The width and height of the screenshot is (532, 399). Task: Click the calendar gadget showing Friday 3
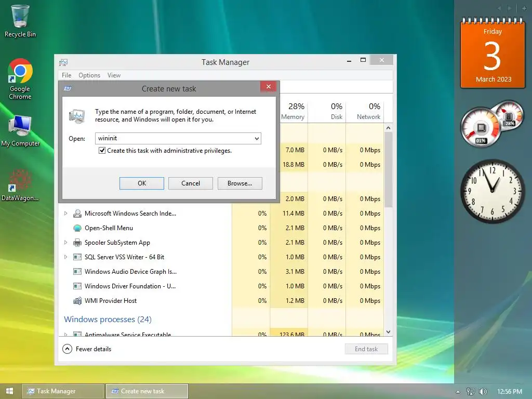[x=493, y=52]
